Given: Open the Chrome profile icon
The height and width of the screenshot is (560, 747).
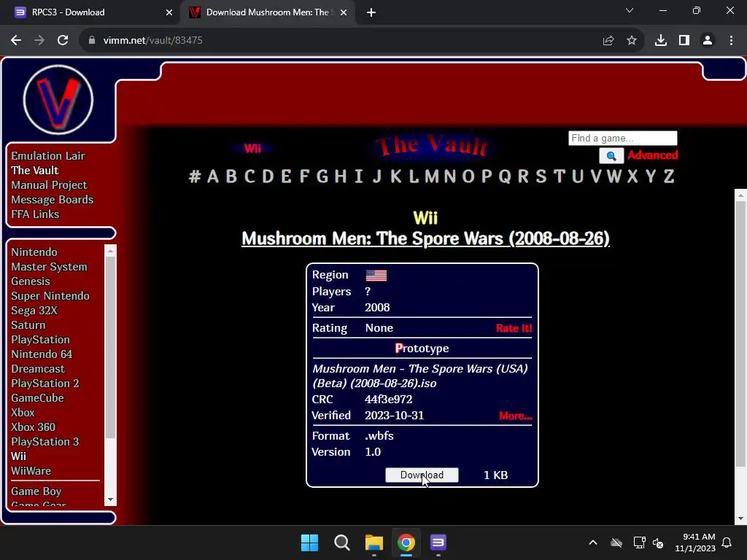Looking at the screenshot, I should [x=708, y=41].
